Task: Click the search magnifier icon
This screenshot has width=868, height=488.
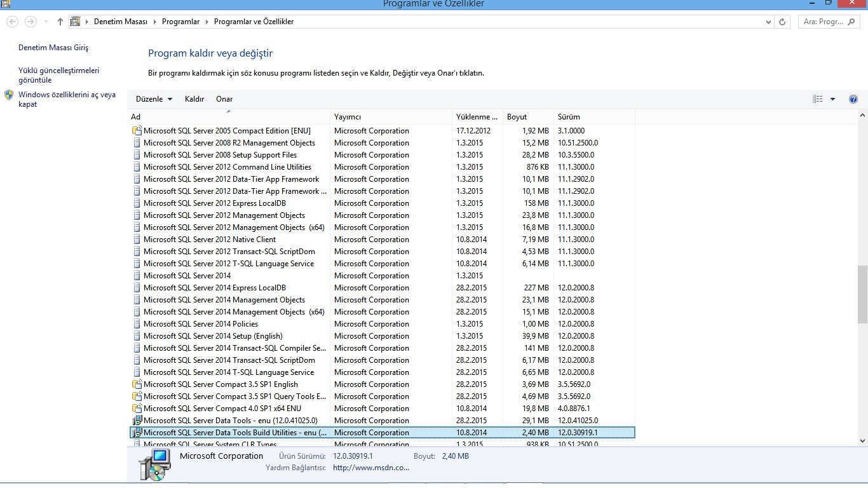Action: click(852, 22)
